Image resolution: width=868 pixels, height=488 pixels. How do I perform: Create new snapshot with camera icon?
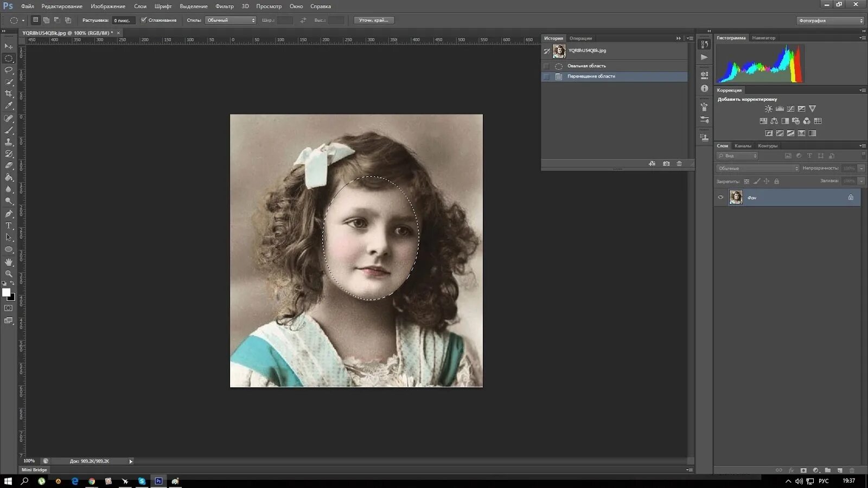(x=666, y=164)
